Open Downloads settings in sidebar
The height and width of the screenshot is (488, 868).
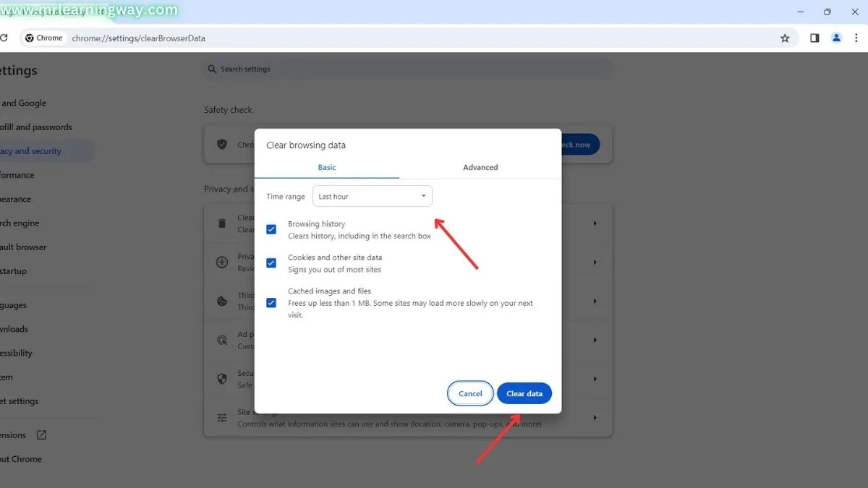tap(14, 329)
